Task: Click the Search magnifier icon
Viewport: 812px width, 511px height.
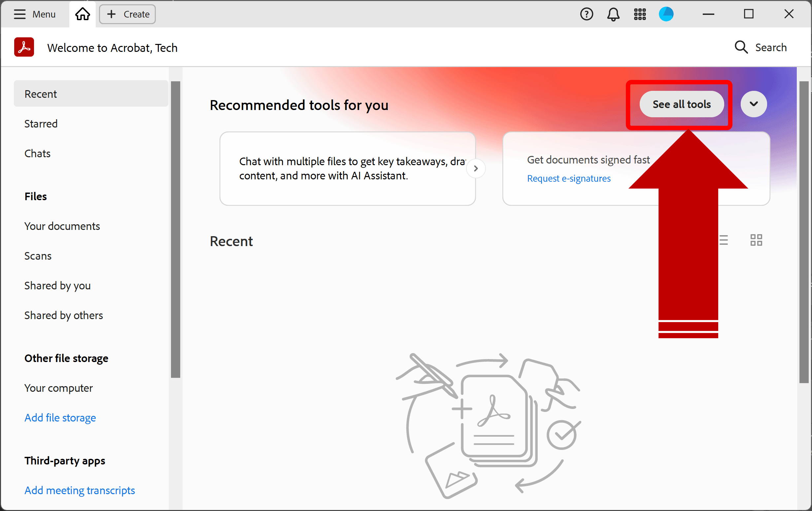Action: click(741, 47)
